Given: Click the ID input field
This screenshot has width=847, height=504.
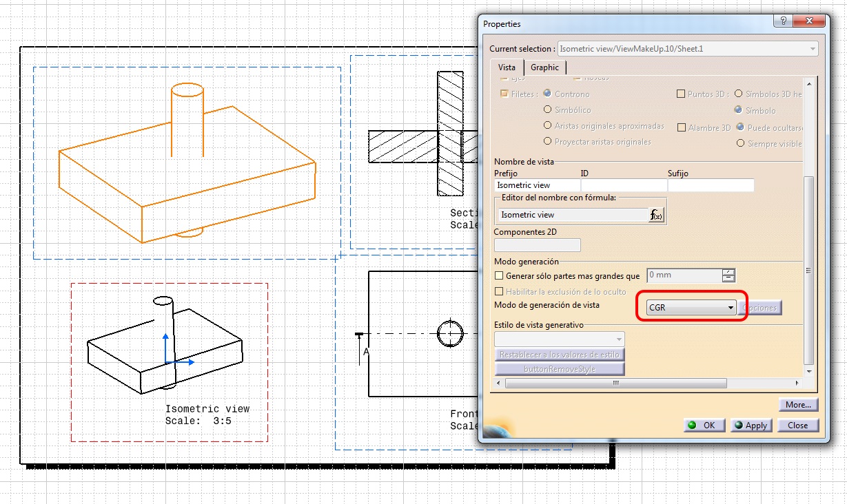Looking at the screenshot, I should click(624, 185).
